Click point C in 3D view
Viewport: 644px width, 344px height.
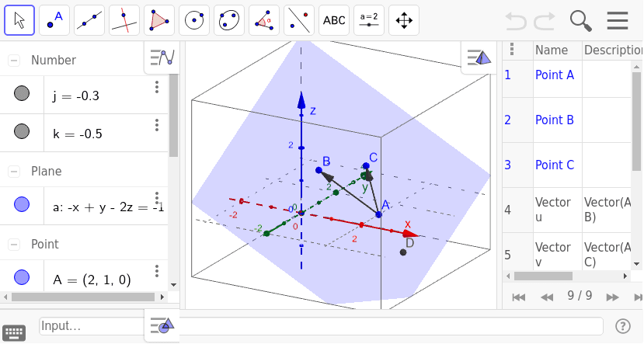tap(366, 166)
